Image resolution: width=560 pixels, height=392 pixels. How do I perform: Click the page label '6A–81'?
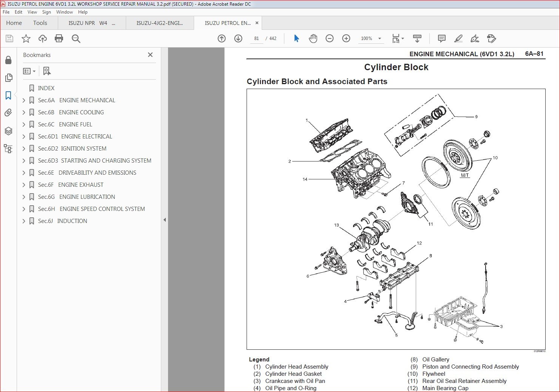[534, 54]
